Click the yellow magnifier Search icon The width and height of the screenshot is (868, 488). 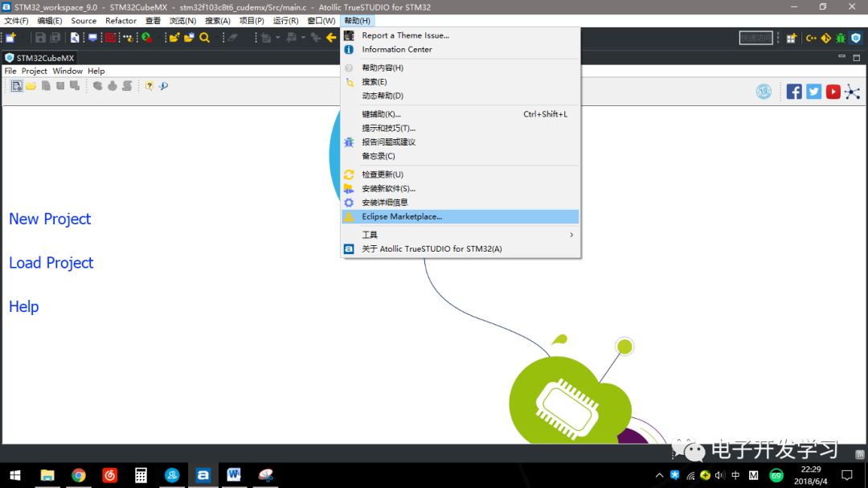click(x=205, y=38)
